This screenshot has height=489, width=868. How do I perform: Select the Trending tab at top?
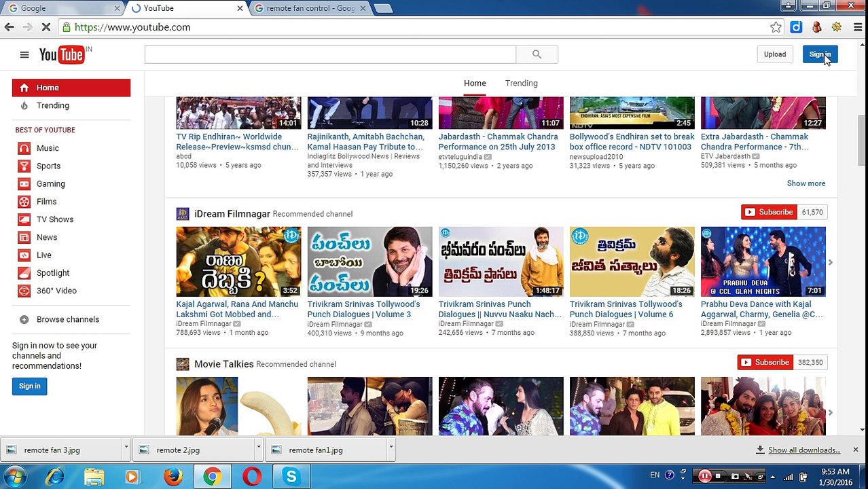tap(521, 84)
